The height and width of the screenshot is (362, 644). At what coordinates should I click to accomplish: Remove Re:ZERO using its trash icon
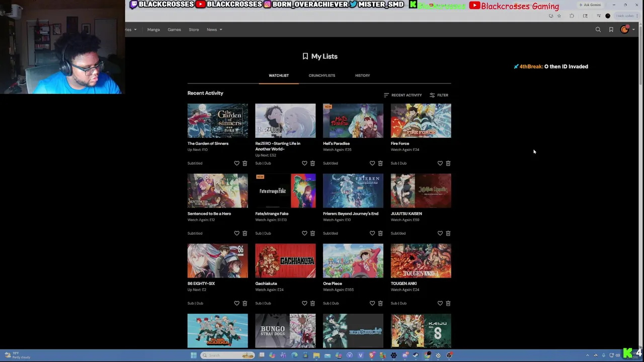click(312, 163)
